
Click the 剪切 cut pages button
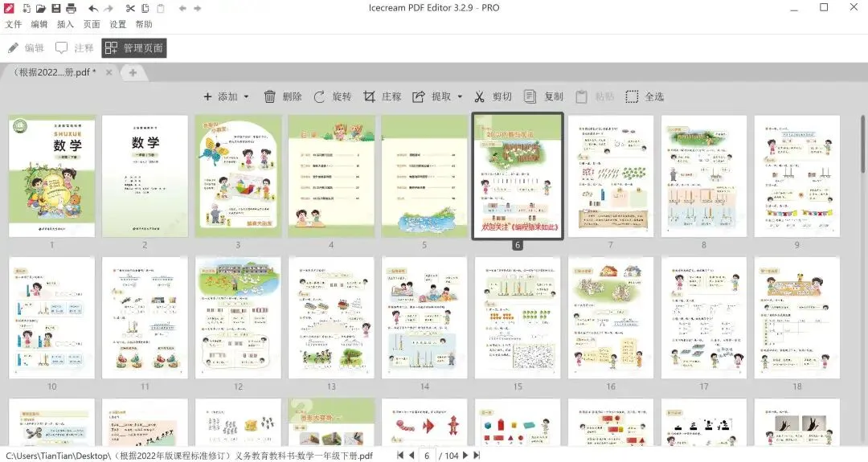(493, 97)
